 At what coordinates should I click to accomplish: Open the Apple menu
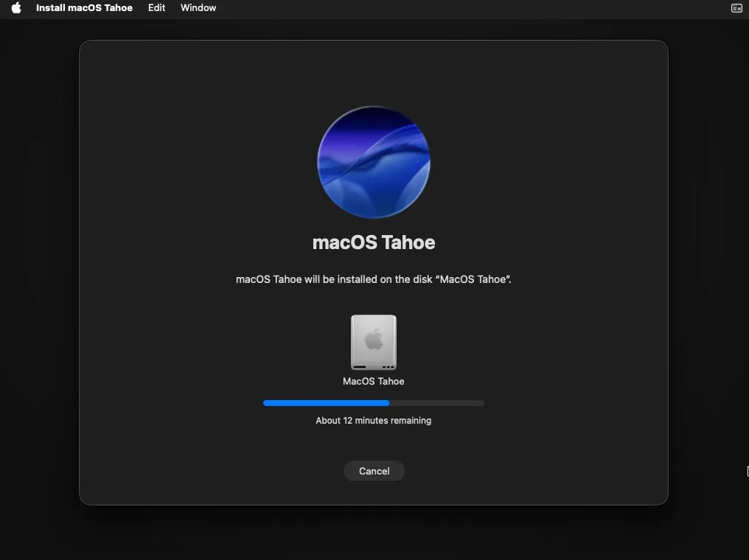point(15,8)
